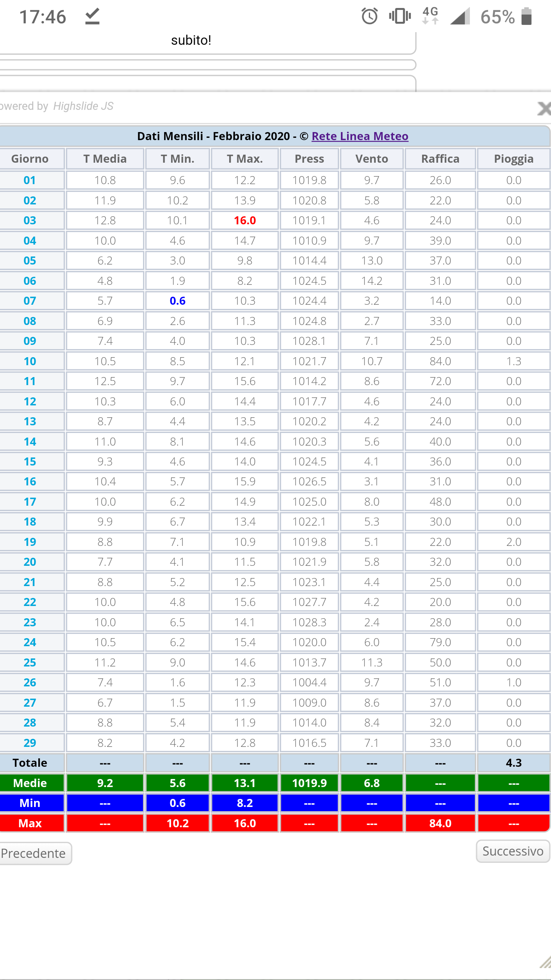Click the T Media column header
This screenshot has width=551, height=980.
pyautogui.click(x=105, y=159)
